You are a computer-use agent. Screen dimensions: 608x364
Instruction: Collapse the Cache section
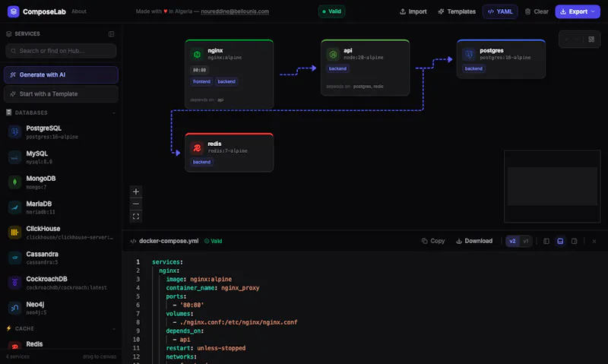coord(114,329)
